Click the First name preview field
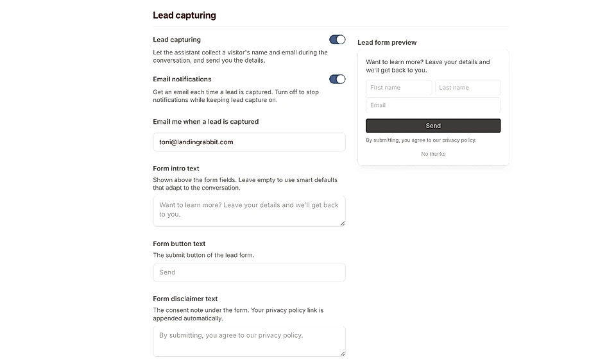 pyautogui.click(x=398, y=87)
